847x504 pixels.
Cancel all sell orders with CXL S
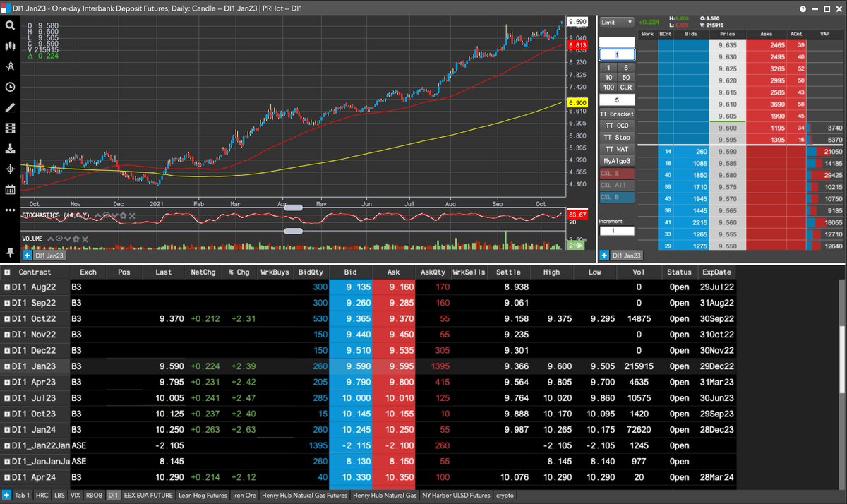[x=617, y=174]
